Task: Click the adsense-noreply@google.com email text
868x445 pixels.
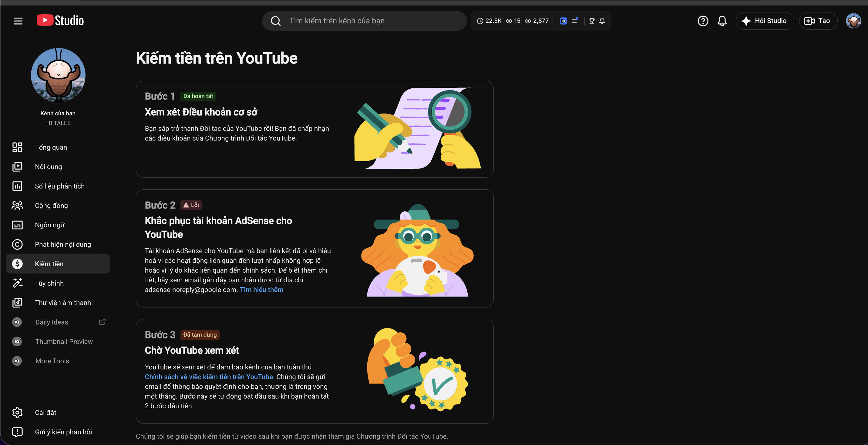Action: point(191,290)
